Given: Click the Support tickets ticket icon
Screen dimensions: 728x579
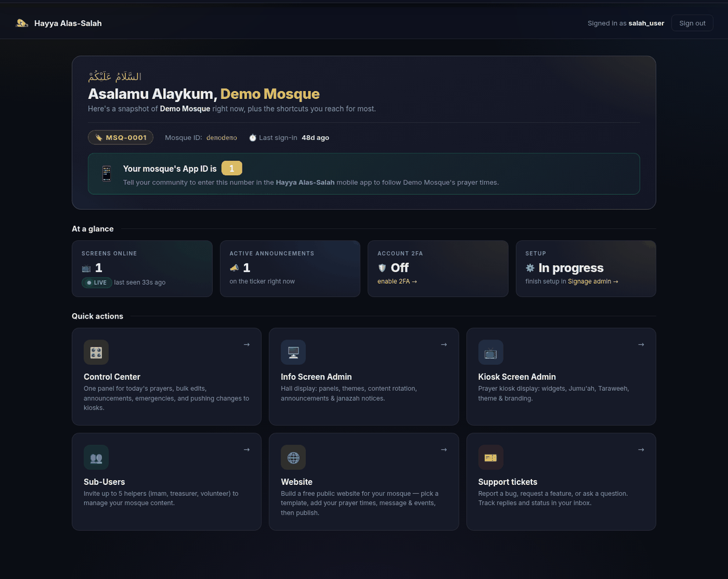Looking at the screenshot, I should click(x=491, y=457).
